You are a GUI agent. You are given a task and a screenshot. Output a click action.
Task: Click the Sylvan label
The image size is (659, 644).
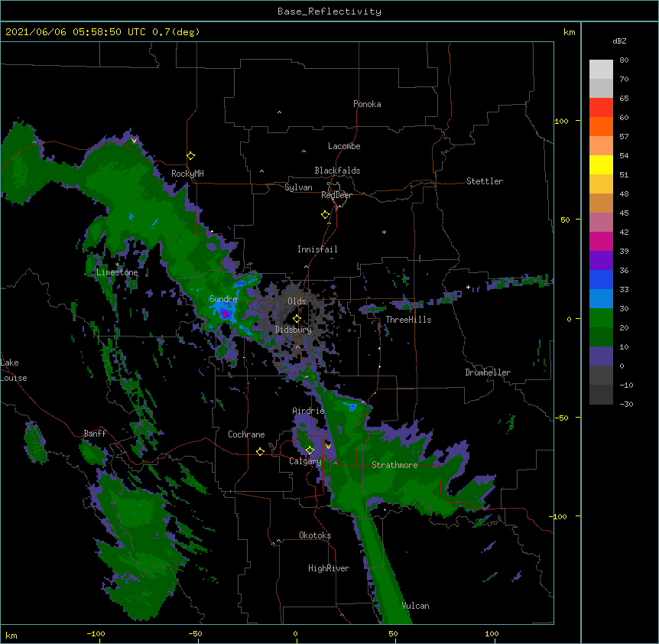point(298,187)
